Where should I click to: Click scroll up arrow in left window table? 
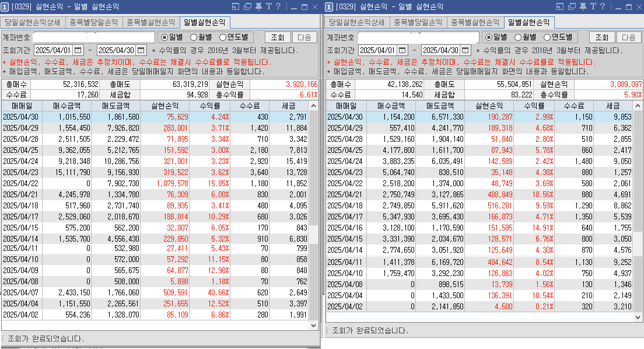tap(314, 106)
